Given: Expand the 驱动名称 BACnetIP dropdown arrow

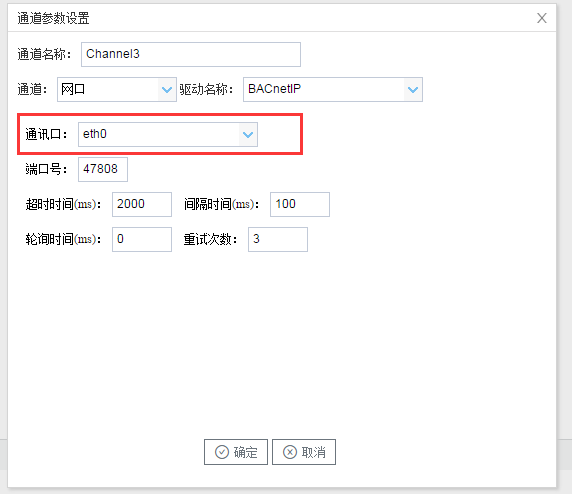Looking at the screenshot, I should 413,89.
